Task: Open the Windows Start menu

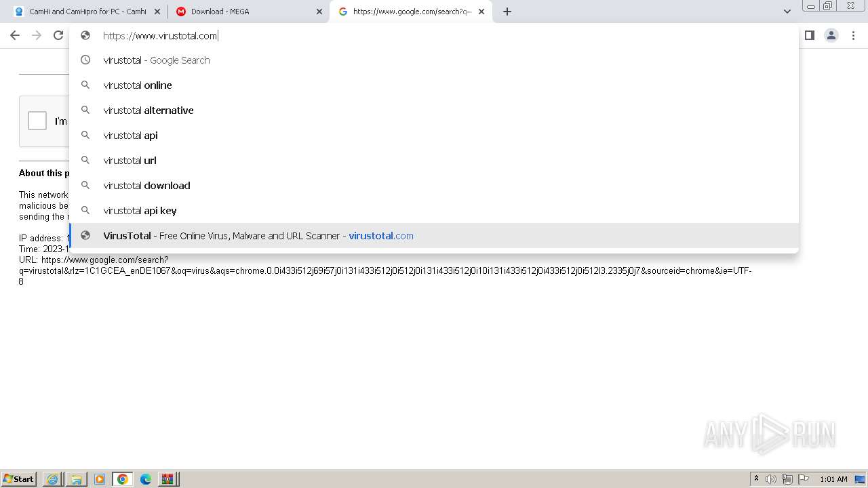Action: pyautogui.click(x=19, y=479)
